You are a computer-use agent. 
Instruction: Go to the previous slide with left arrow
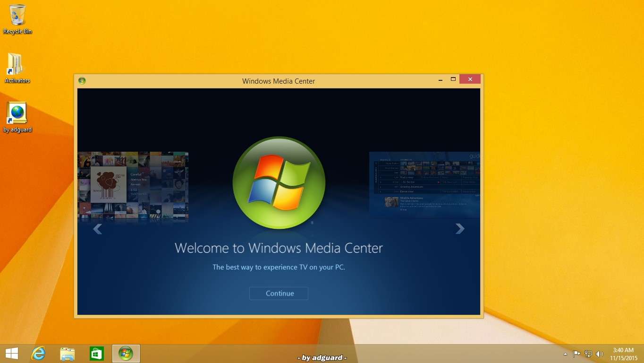click(x=98, y=229)
